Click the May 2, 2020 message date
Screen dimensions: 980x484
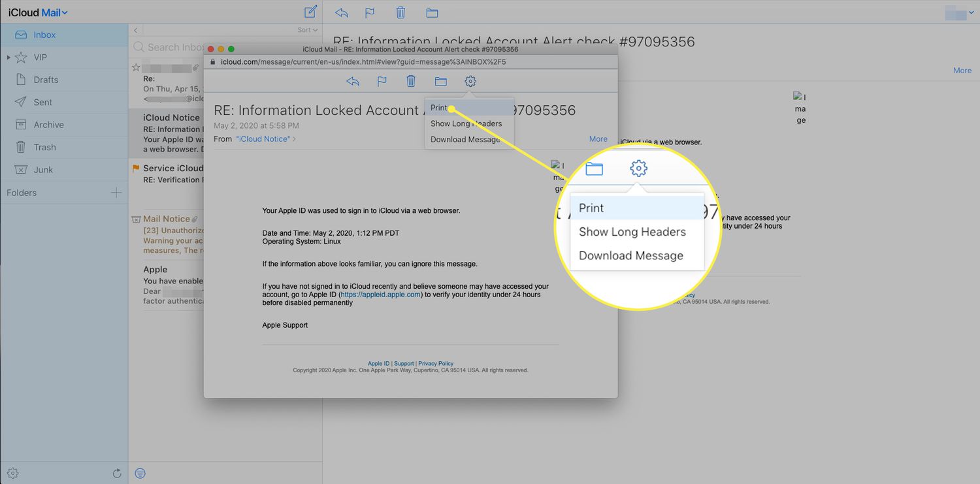(256, 125)
